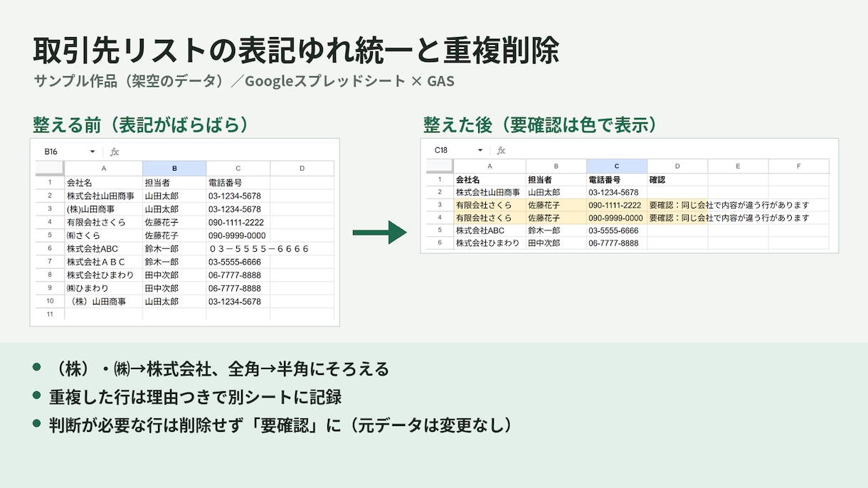
Task: Click the fx formula icon in the after sheet
Action: point(501,150)
